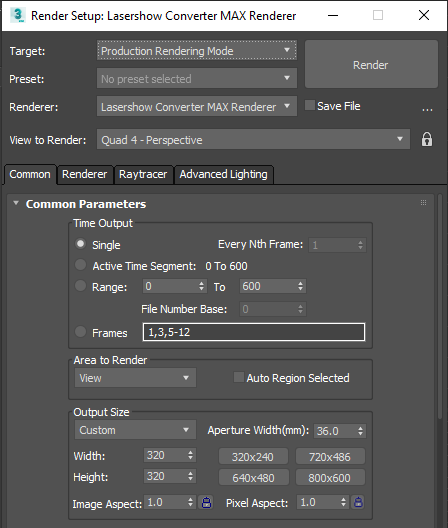Open the Output Size Custom dropdown
448x528 pixels.
click(135, 430)
